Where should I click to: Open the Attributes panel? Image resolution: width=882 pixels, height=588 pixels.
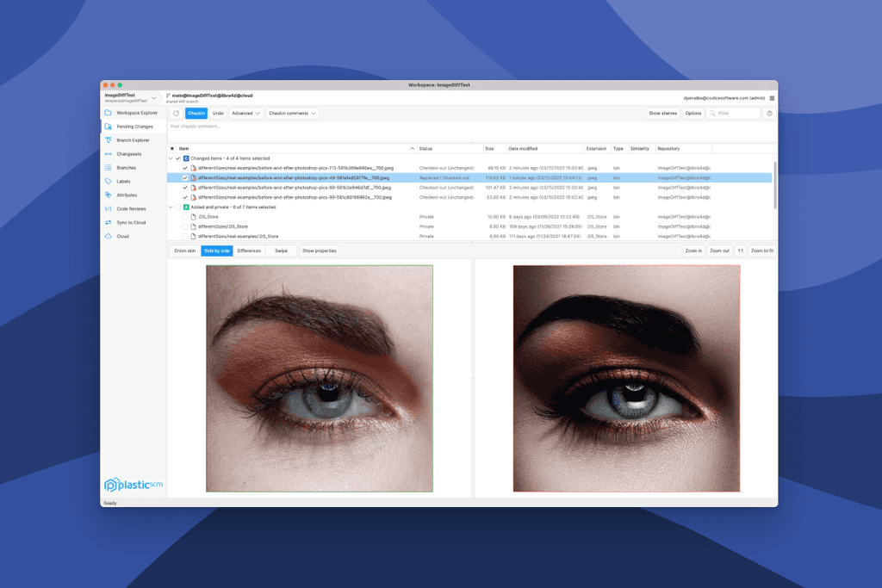132,195
